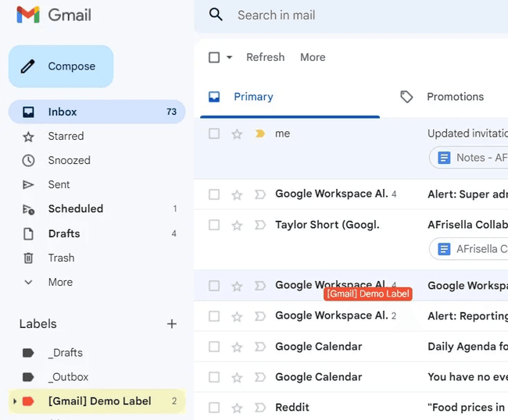Viewport: 508px width, 420px height.
Task: Click the red Demo Label tag icon
Action: (28, 401)
